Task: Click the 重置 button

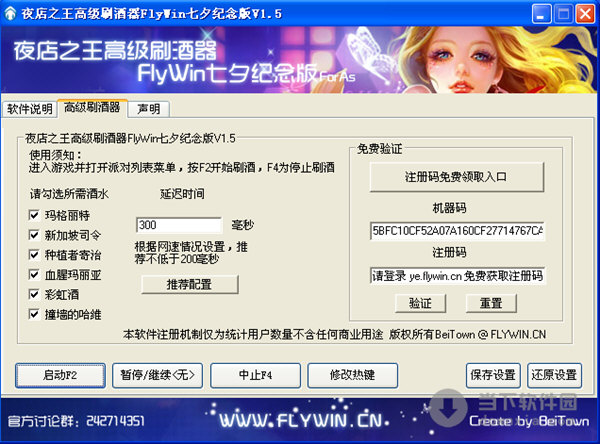Action: pyautogui.click(x=491, y=303)
